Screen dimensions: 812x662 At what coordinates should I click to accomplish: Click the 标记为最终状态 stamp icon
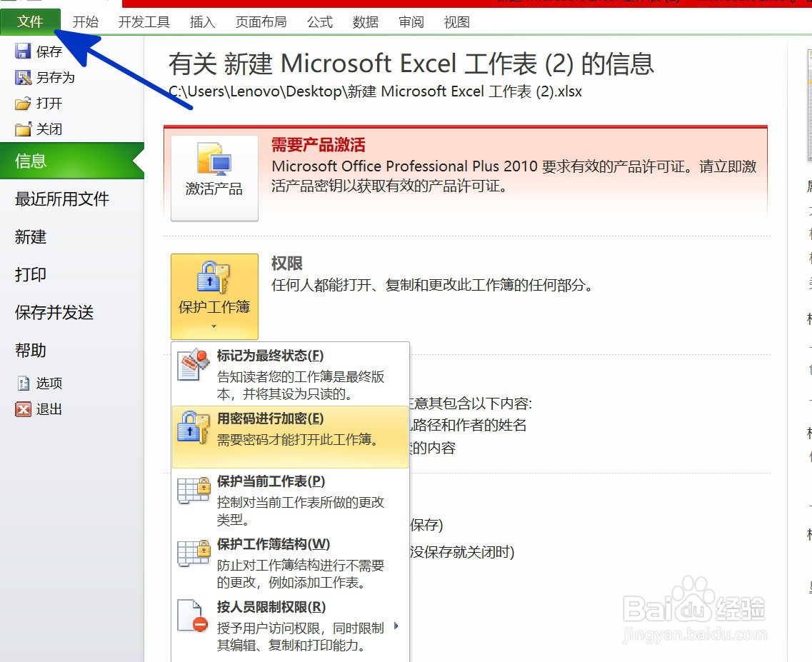[193, 365]
